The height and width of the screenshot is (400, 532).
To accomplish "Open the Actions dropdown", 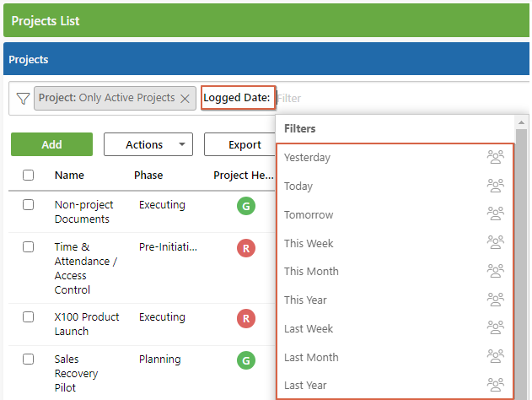I will (148, 144).
